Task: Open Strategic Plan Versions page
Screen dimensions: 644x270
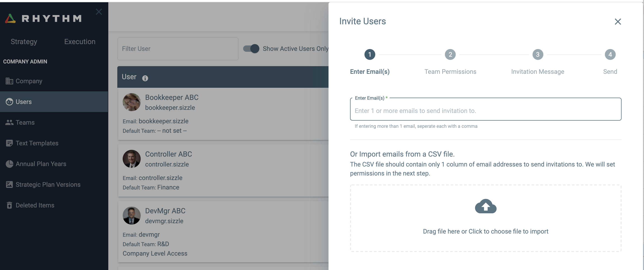Action: coord(54,184)
